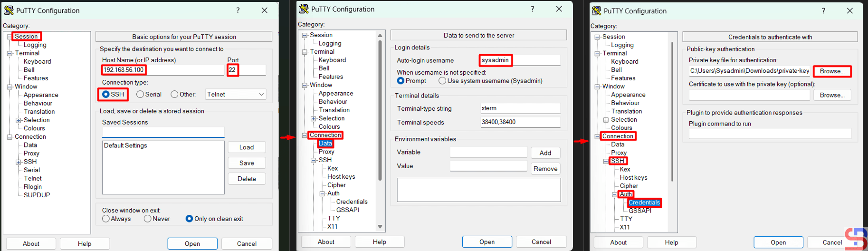Viewport: 868px width, 251px height.
Task: Select Use system username (Sysadmin) option
Action: (442, 81)
